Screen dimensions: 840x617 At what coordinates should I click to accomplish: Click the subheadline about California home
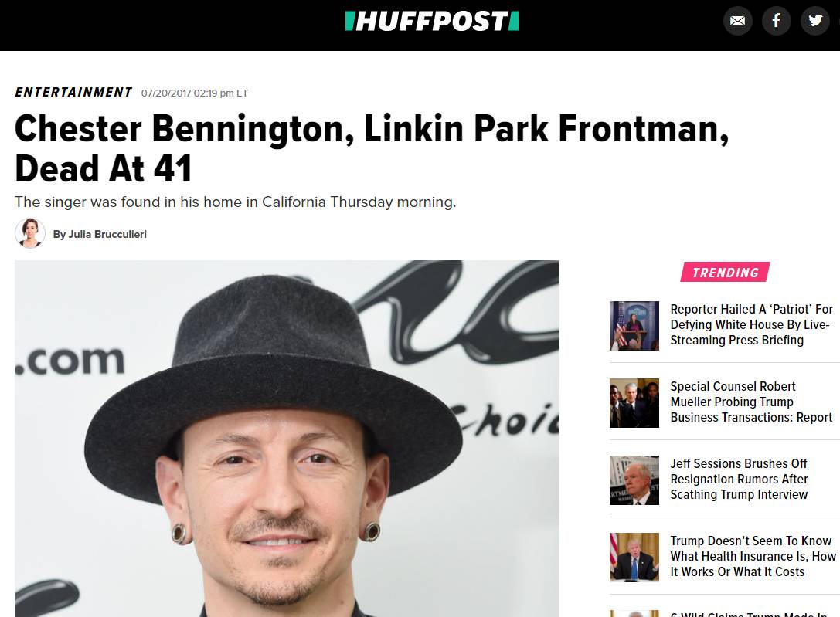point(235,202)
